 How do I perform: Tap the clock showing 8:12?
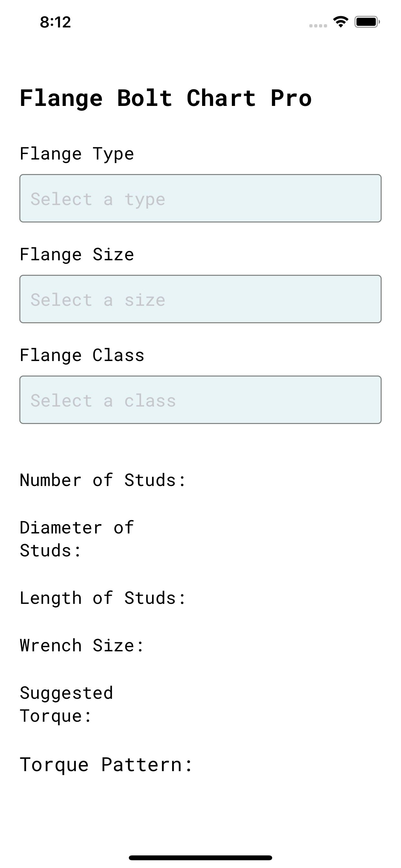tap(55, 23)
